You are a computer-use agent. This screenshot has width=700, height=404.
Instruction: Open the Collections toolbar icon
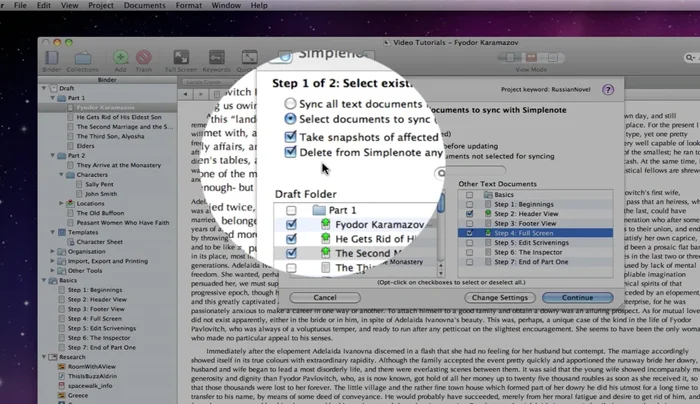[83, 59]
